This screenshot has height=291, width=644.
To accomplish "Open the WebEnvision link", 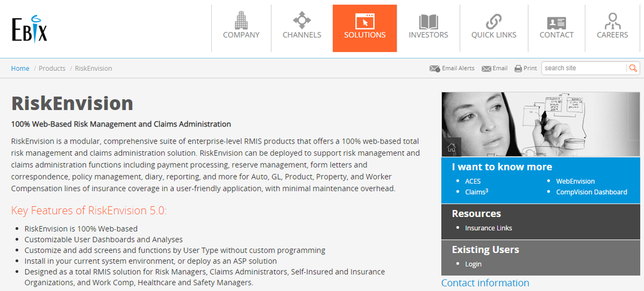I will pos(575,181).
